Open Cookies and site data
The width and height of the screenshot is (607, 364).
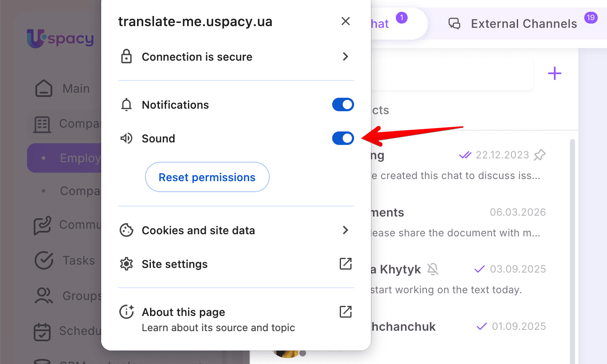tap(236, 230)
